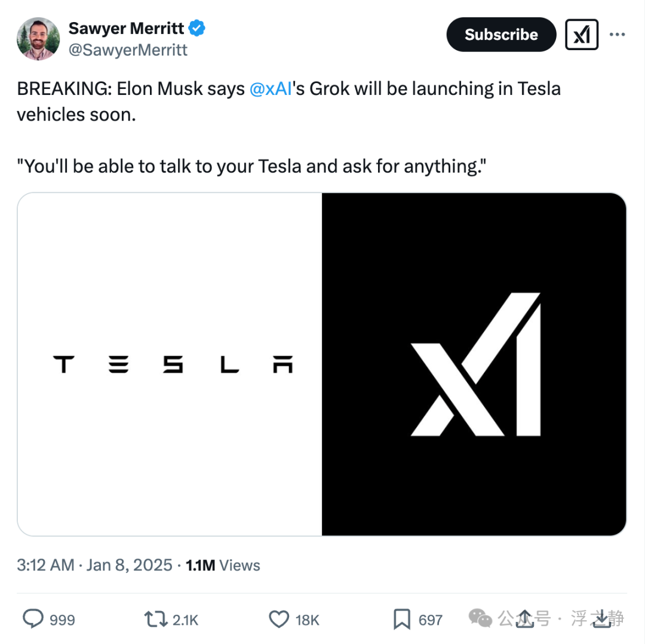This screenshot has width=645, height=644.
Task: Open the three-dot more options menu
Action: [618, 35]
